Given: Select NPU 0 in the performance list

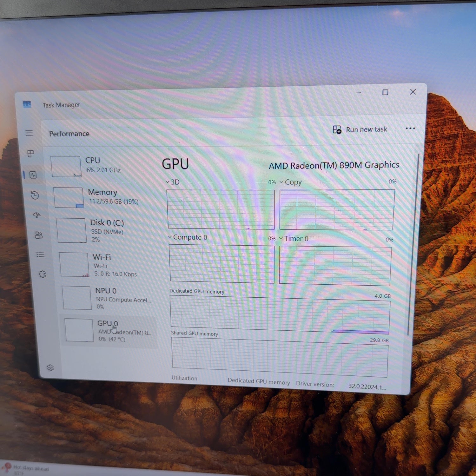Looking at the screenshot, I should pyautogui.click(x=109, y=298).
